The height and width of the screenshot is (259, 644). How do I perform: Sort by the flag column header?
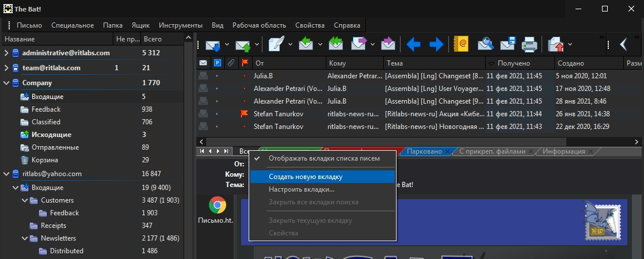pos(245,63)
